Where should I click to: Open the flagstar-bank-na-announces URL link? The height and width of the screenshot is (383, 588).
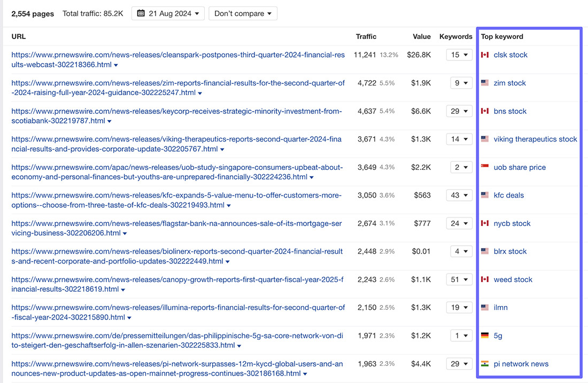pos(176,228)
